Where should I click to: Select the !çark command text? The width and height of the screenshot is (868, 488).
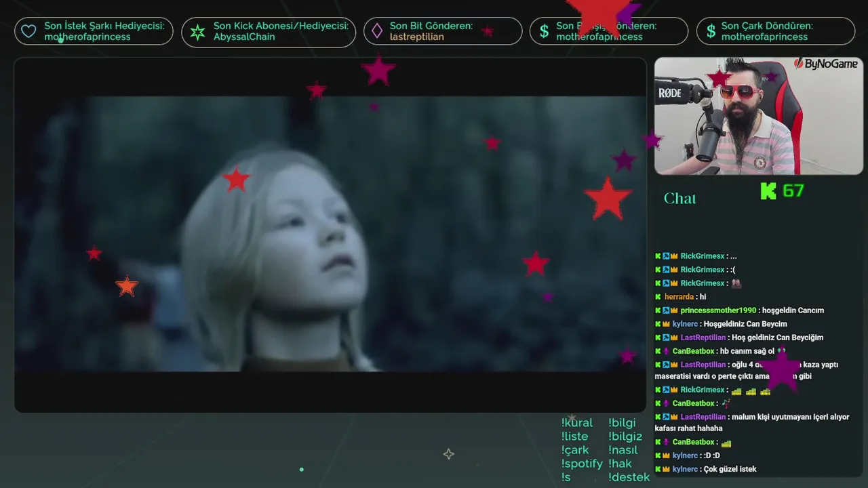pos(575,450)
